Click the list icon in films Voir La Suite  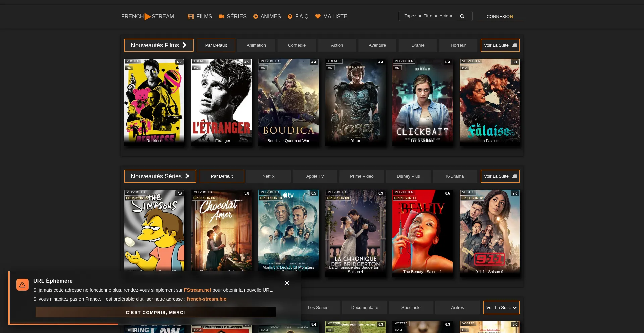coord(515,45)
